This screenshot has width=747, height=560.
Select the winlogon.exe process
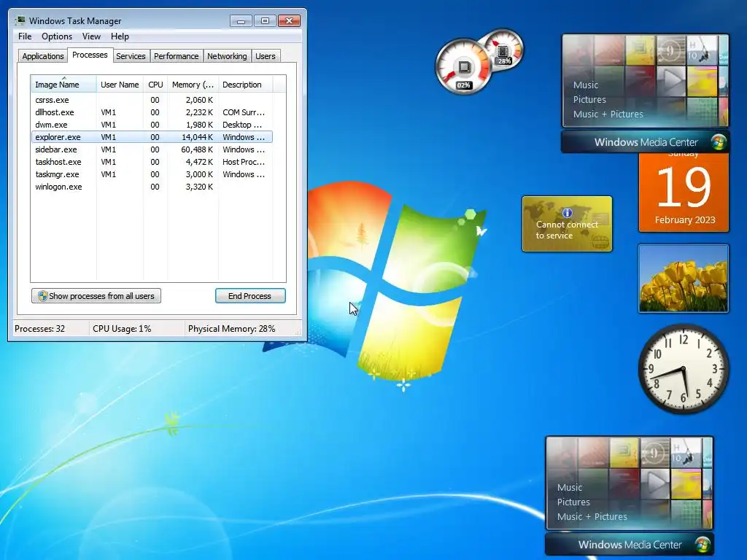click(152, 187)
